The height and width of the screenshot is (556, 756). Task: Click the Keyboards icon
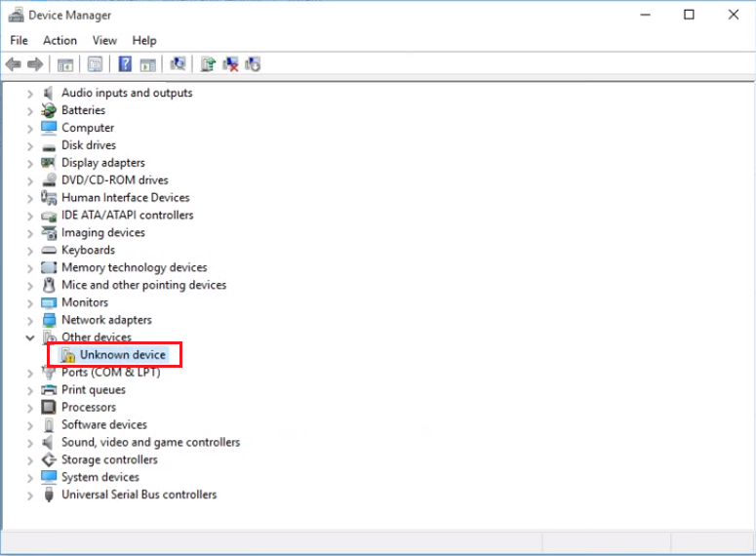[49, 251]
